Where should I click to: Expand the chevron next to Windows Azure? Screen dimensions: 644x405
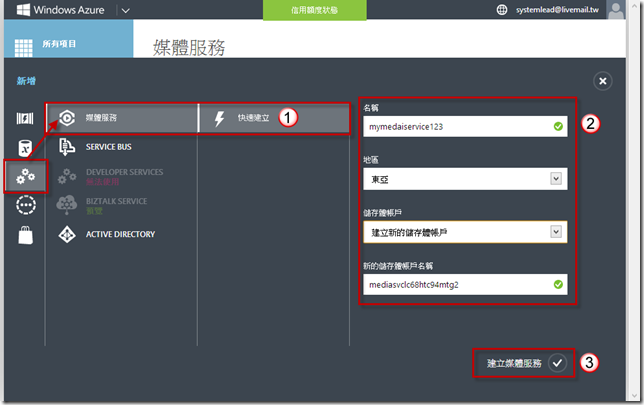click(x=126, y=10)
